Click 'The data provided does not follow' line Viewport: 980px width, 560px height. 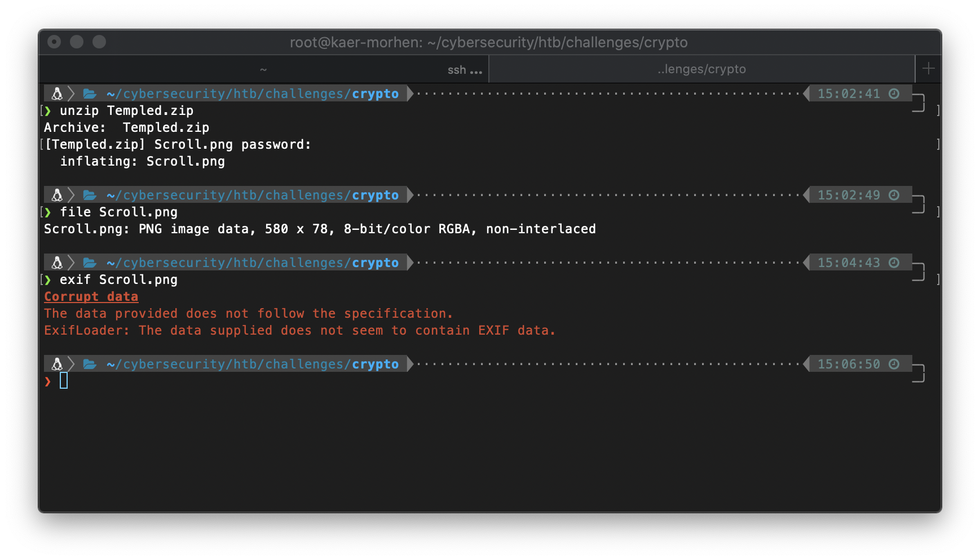tap(249, 313)
